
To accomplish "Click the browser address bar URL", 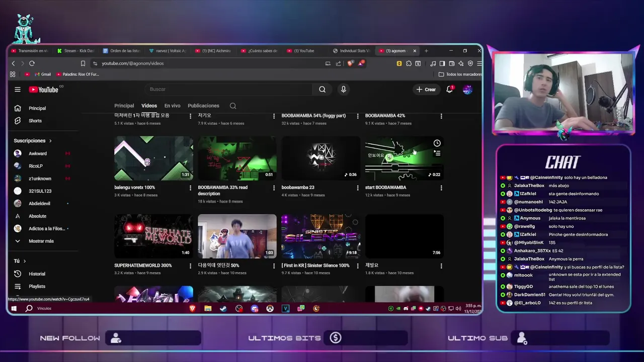I will point(133,63).
